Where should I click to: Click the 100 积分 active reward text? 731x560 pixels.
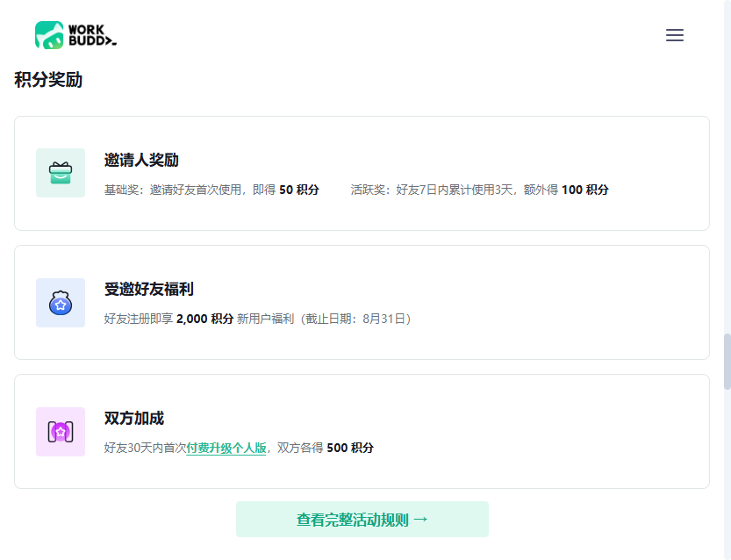coord(585,190)
